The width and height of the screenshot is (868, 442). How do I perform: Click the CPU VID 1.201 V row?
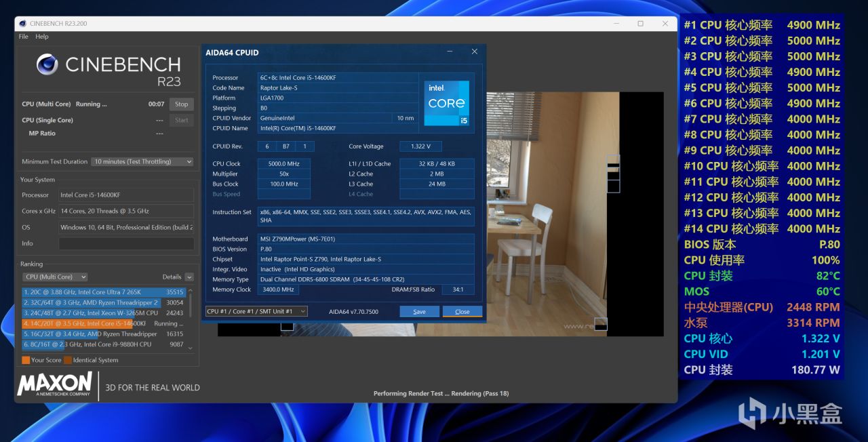coord(762,354)
